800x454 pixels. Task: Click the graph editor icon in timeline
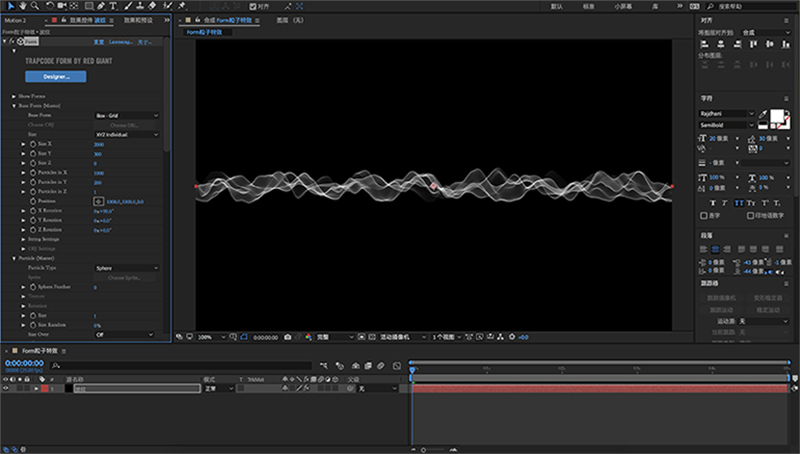pos(397,366)
